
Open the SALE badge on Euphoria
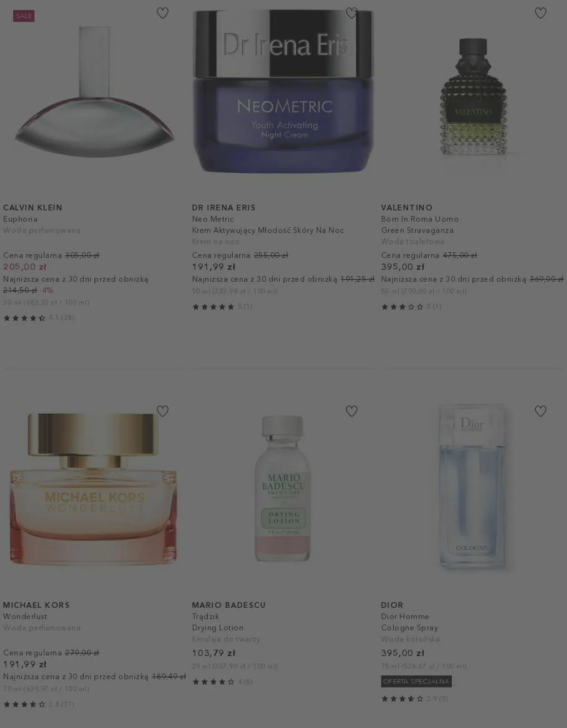pyautogui.click(x=24, y=16)
